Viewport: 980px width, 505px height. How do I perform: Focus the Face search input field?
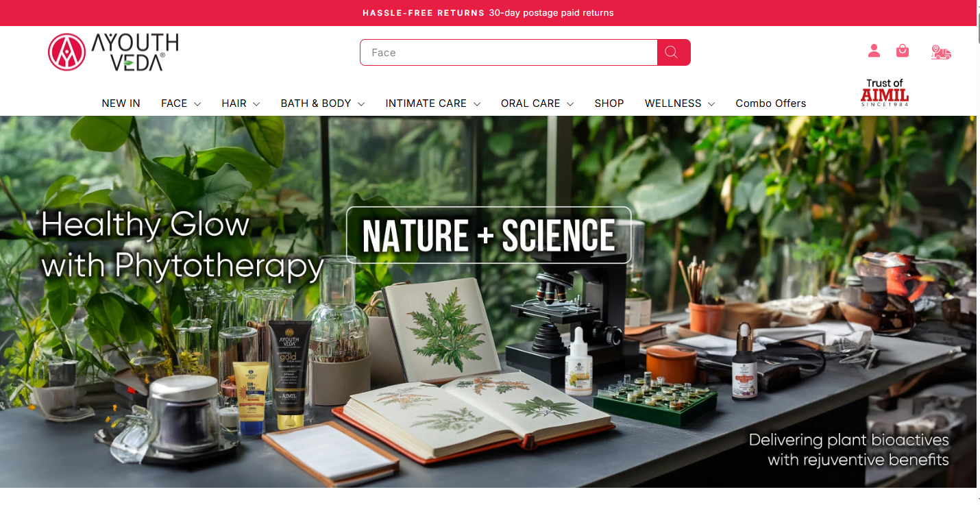tap(509, 53)
